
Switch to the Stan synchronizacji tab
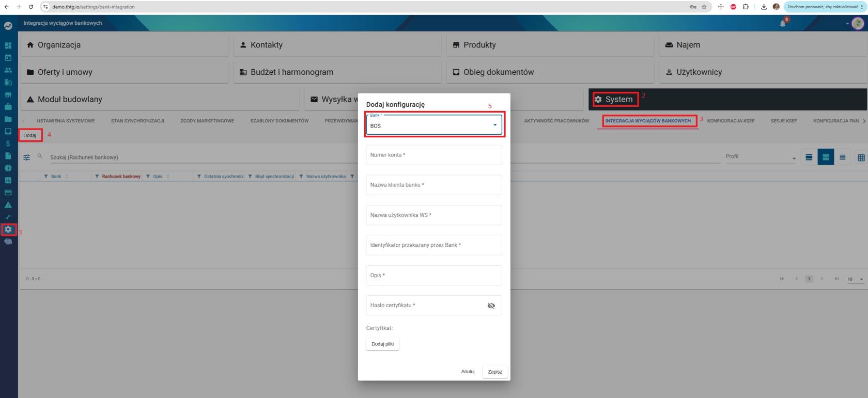(137, 121)
